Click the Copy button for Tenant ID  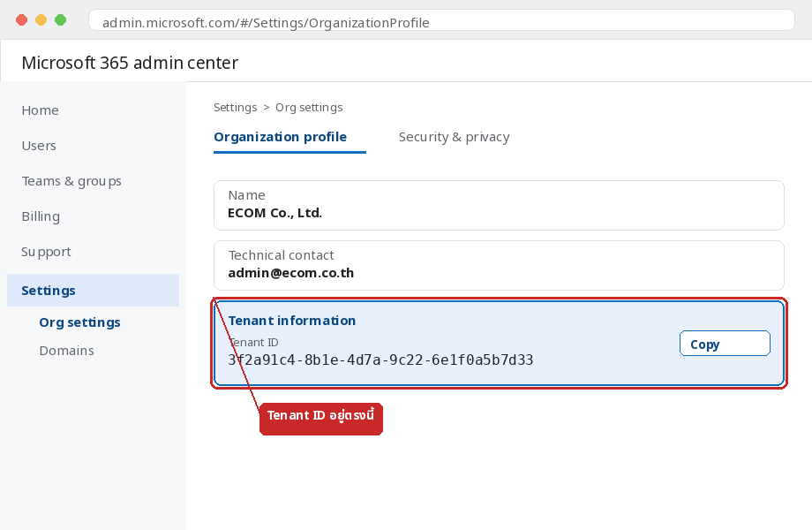[x=725, y=344]
